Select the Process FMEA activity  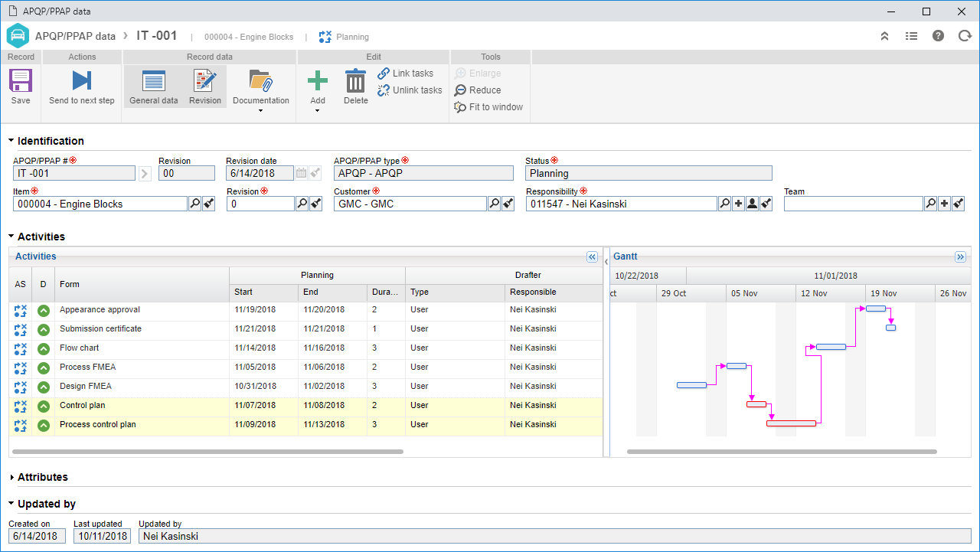coord(305,367)
